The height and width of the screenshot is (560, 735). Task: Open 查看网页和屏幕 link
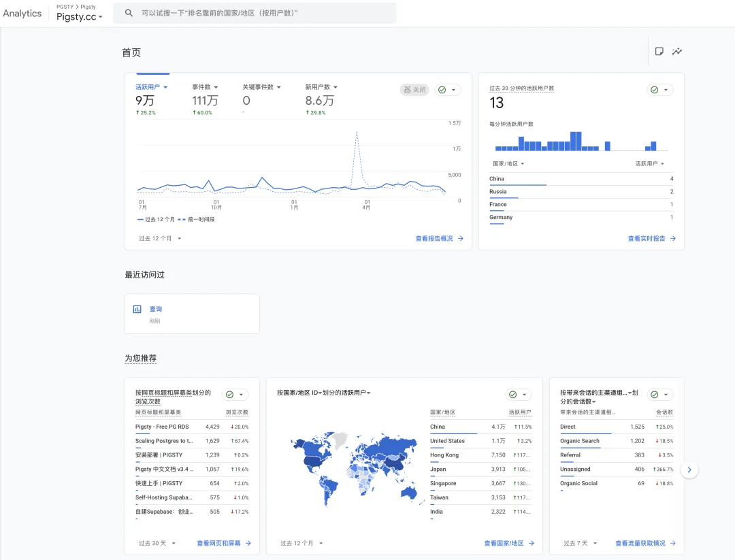[218, 543]
